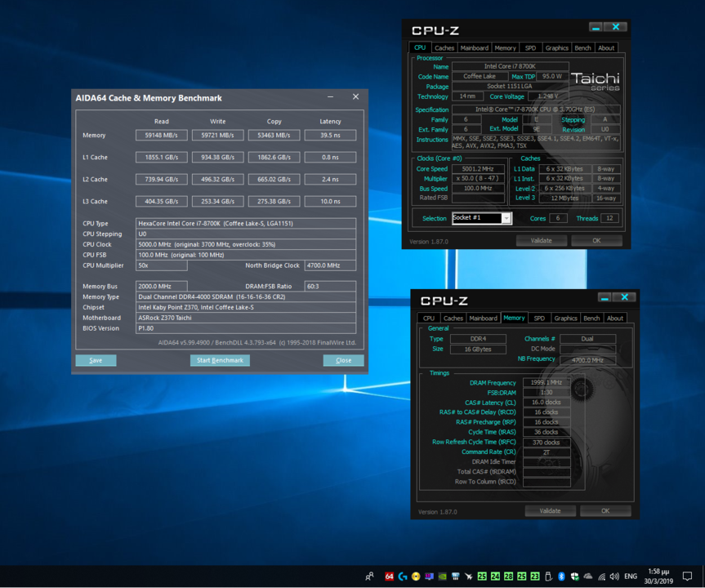Select Bench tab in bottom CPU-Z window
This screenshot has height=588, width=705.
[591, 318]
